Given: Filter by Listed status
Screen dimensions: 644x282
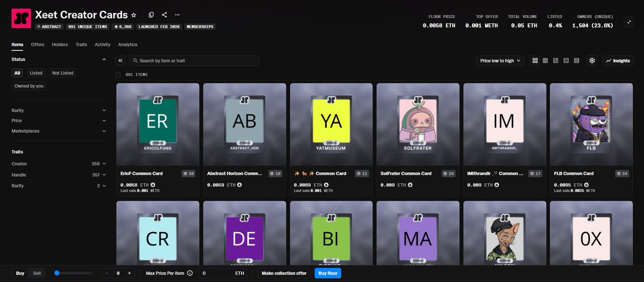Looking at the screenshot, I should pos(36,73).
